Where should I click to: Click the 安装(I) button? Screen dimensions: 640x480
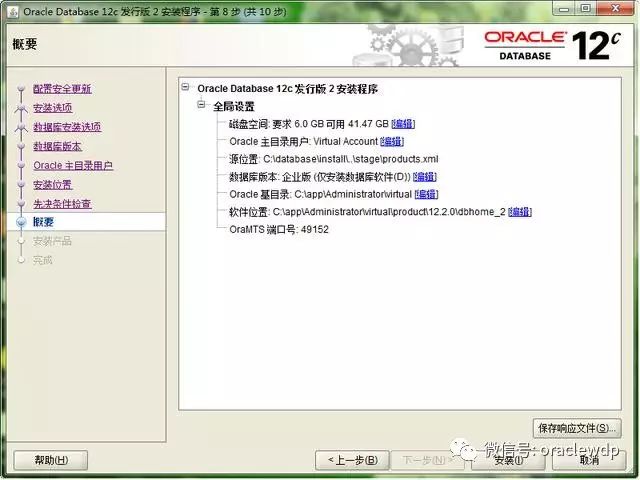point(508,460)
